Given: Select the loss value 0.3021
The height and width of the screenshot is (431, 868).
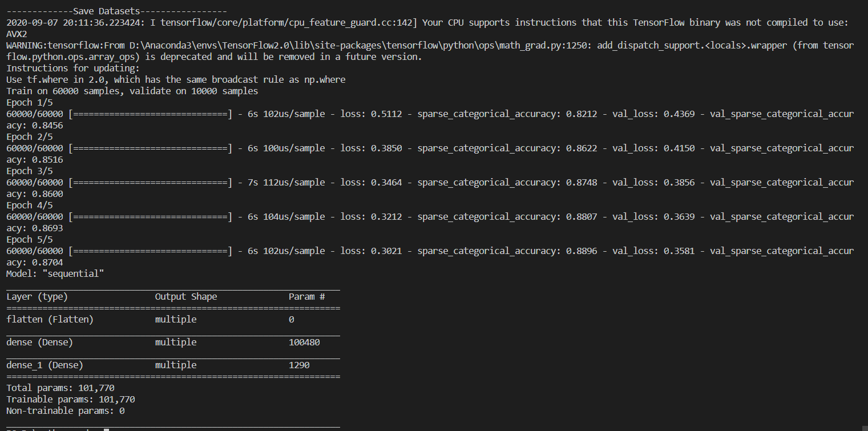Looking at the screenshot, I should click(x=386, y=251).
